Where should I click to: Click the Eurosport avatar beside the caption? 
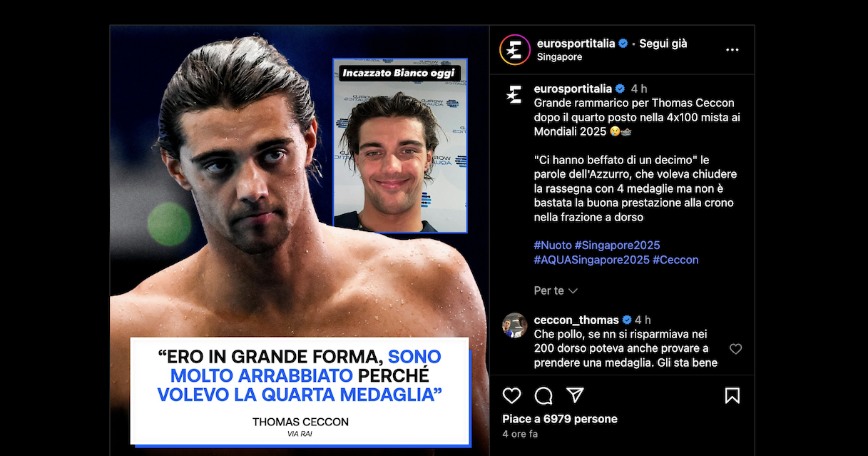(x=514, y=94)
